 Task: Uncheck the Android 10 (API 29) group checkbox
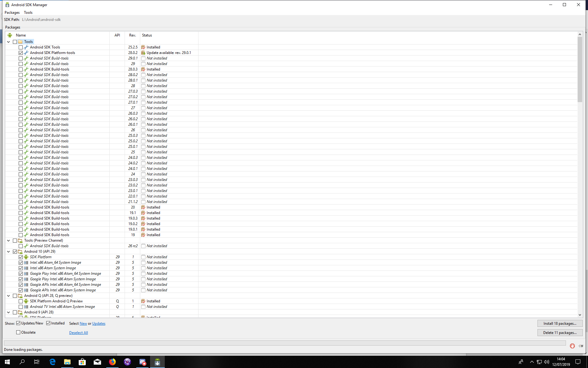[15, 251]
